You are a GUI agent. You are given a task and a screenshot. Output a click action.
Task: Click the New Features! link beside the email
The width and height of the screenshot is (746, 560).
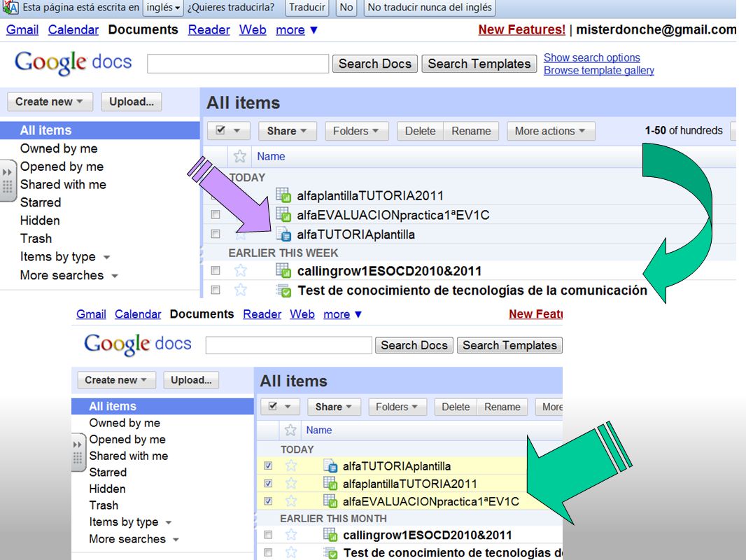coord(521,29)
